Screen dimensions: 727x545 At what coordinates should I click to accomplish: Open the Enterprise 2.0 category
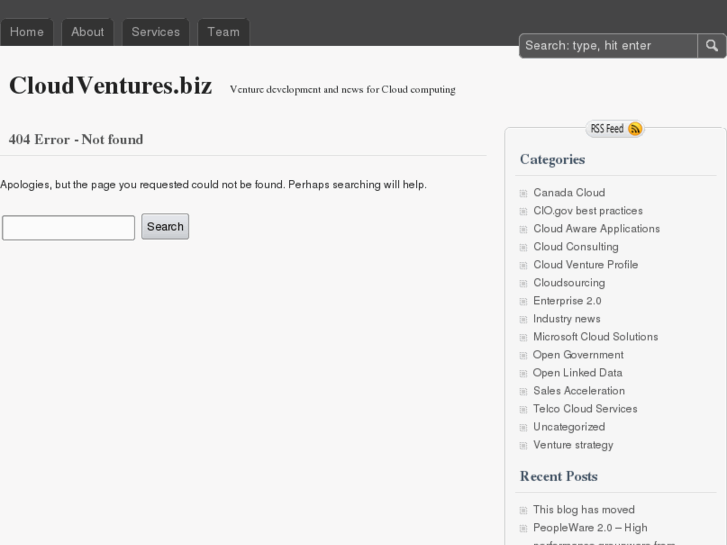pyautogui.click(x=566, y=301)
